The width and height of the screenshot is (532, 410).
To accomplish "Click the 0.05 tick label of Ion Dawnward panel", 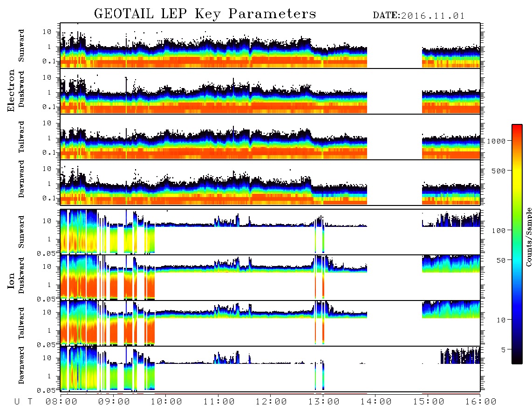I will coord(46,390).
